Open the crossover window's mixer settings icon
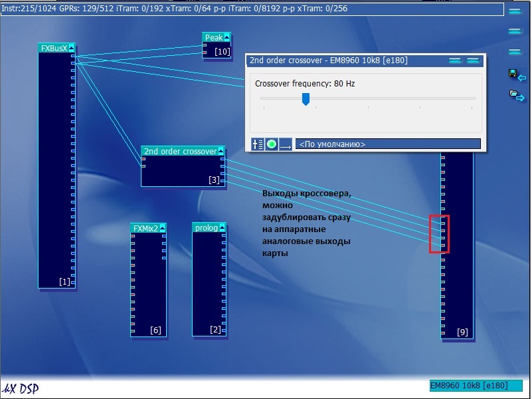The image size is (532, 399). (x=258, y=144)
